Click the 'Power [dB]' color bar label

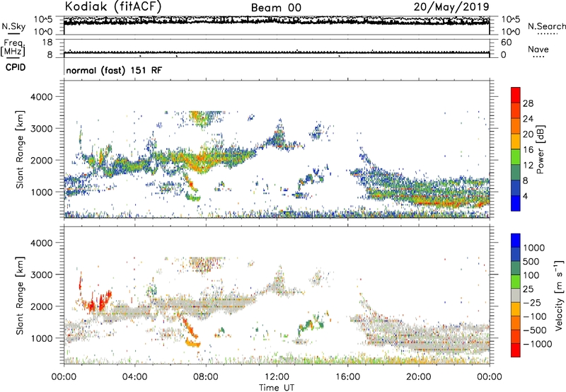(x=540, y=149)
